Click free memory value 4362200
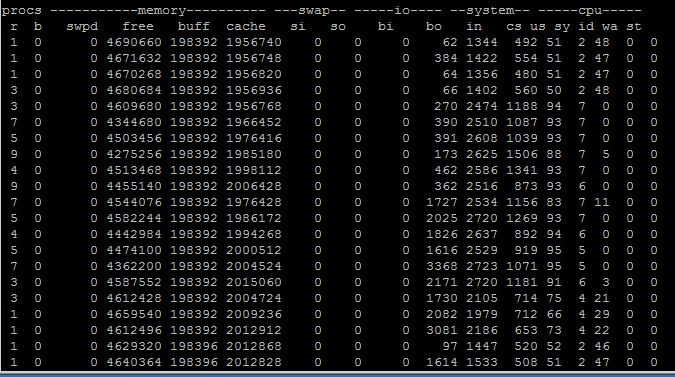This screenshot has height=377, width=675. [134, 266]
